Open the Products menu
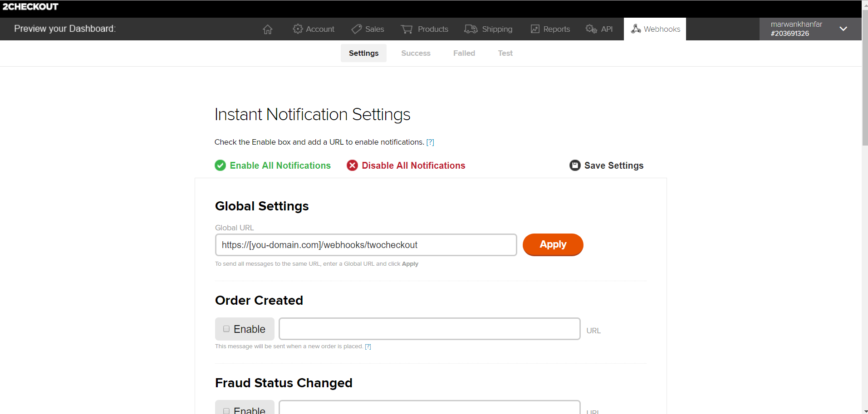 [x=425, y=29]
